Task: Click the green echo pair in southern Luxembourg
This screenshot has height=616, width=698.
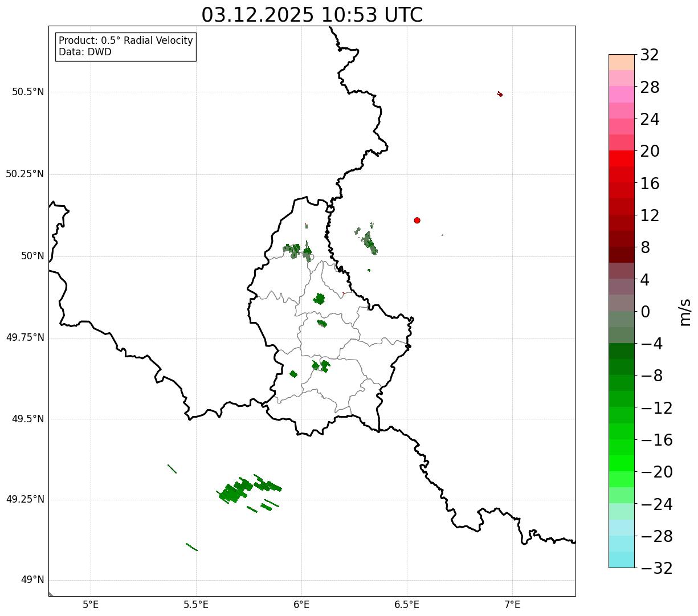Action: [321, 366]
